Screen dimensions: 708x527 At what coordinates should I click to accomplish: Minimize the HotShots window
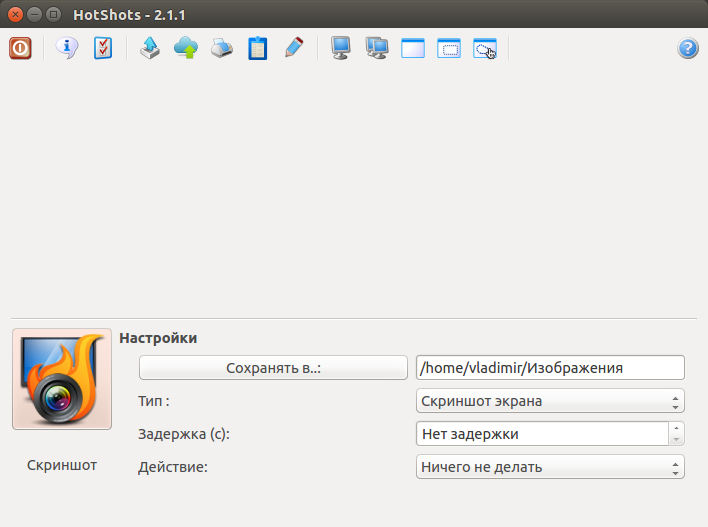pyautogui.click(x=34, y=14)
